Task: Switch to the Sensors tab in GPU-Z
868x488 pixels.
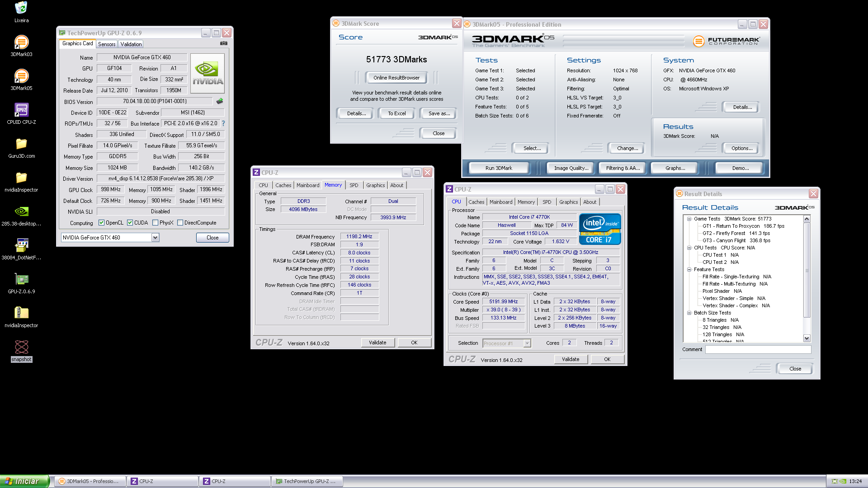Action: point(107,44)
